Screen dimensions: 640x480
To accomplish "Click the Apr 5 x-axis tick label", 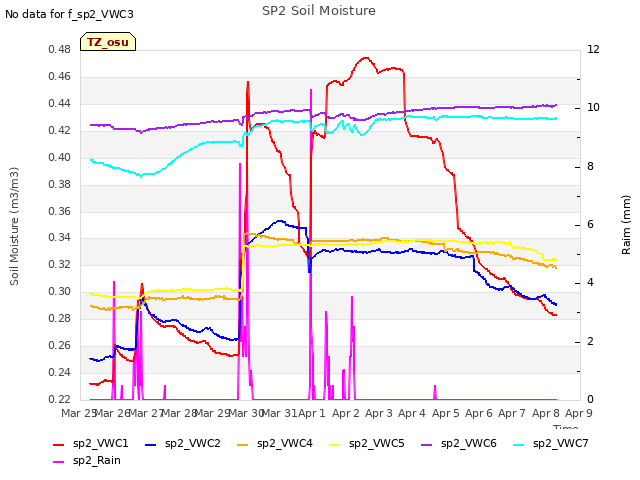I will tap(445, 413).
